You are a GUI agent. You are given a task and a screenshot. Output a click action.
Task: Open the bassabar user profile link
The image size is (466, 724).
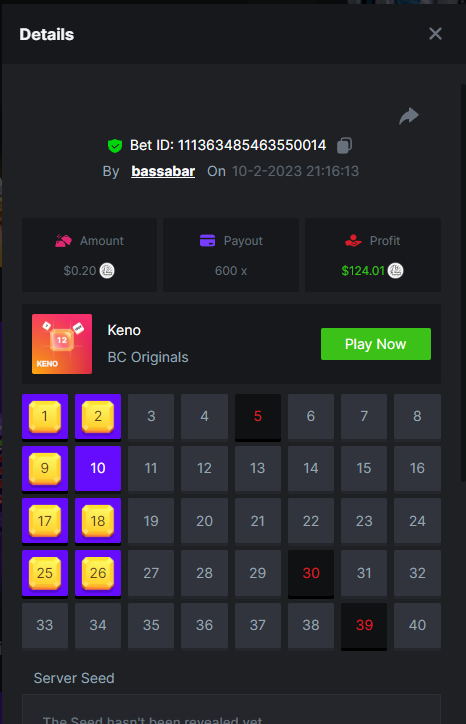[163, 171]
